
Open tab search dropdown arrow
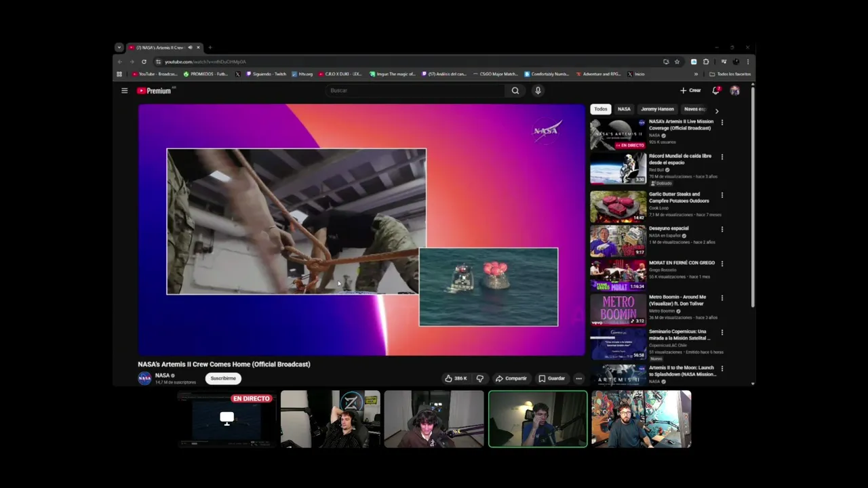click(119, 47)
